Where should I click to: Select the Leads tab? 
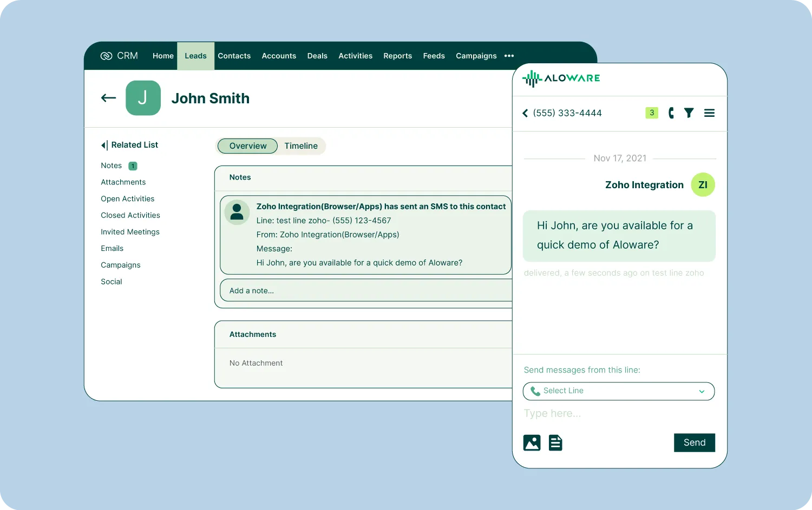(195, 56)
